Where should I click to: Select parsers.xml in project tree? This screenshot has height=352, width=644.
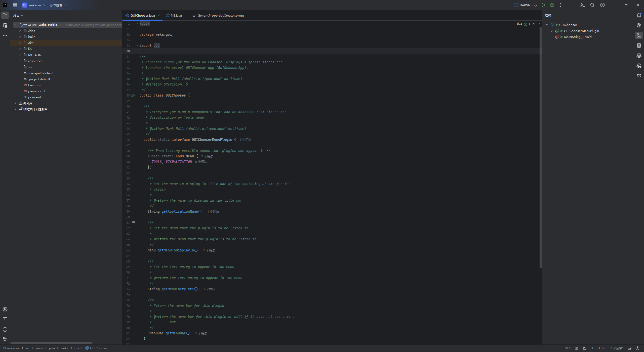[x=36, y=91]
